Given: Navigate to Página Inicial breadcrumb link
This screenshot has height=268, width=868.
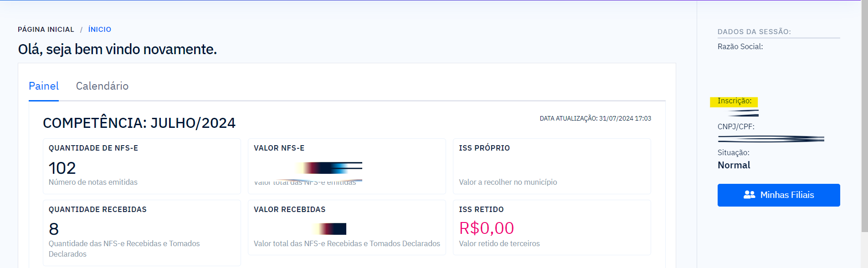Looking at the screenshot, I should tap(46, 29).
